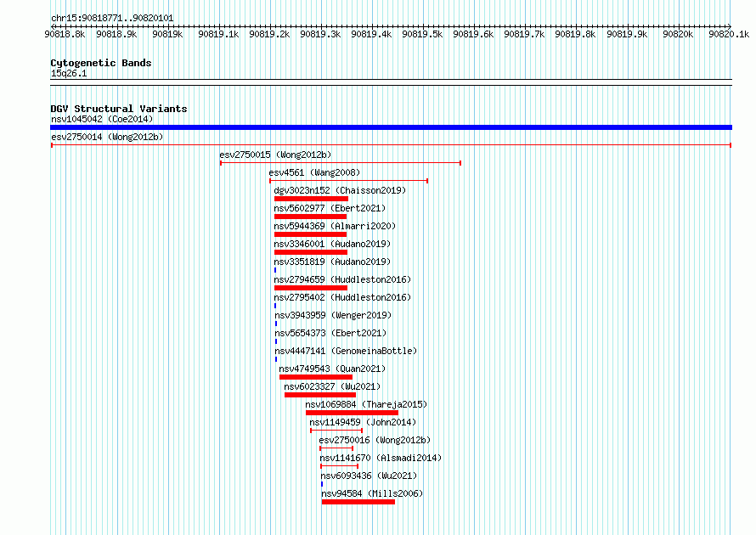Click the esv2750015 (Wong2012b) label
756x535 pixels.
coord(275,155)
